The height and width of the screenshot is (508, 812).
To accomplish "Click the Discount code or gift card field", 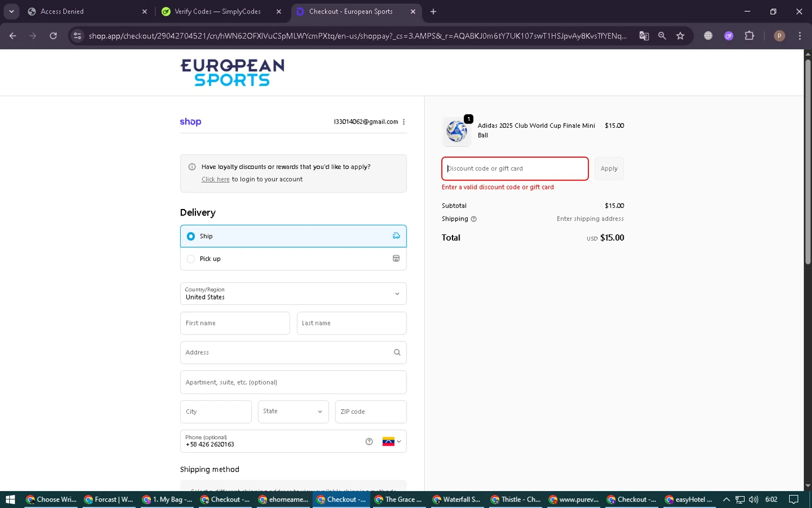I will click(x=515, y=168).
